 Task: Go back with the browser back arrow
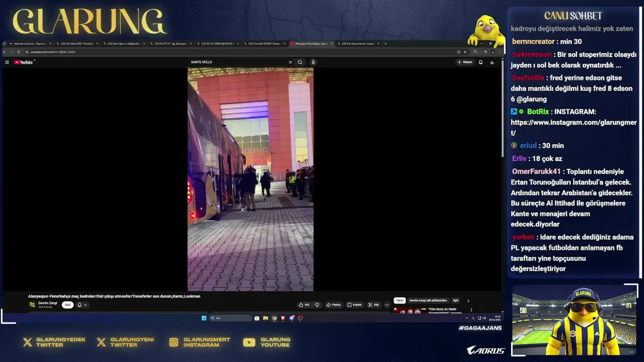click(x=5, y=52)
